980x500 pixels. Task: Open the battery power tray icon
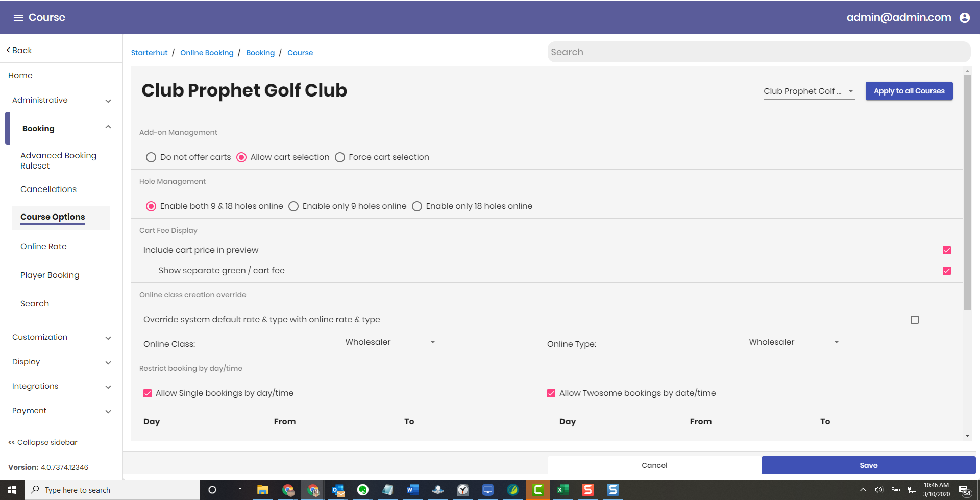[x=896, y=490]
